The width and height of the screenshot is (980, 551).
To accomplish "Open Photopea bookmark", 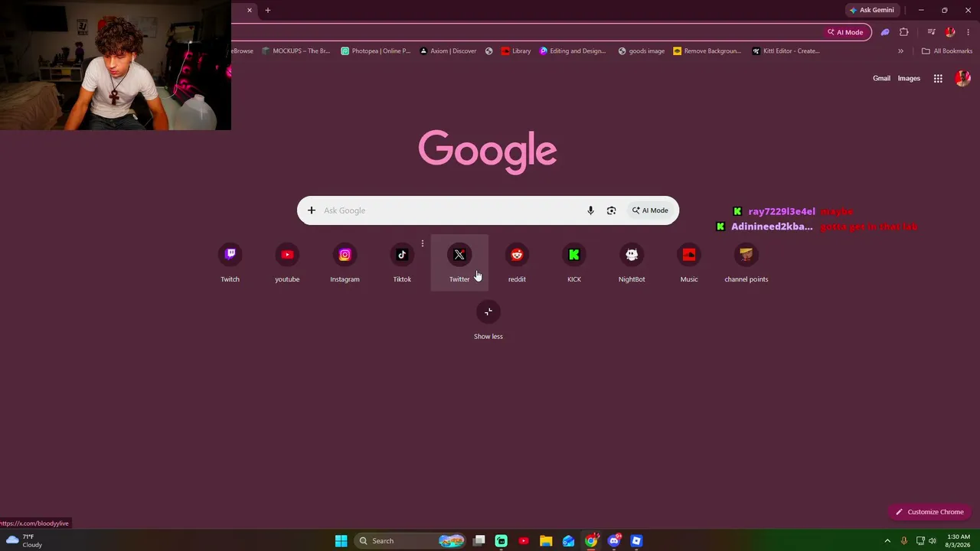I will pos(376,51).
